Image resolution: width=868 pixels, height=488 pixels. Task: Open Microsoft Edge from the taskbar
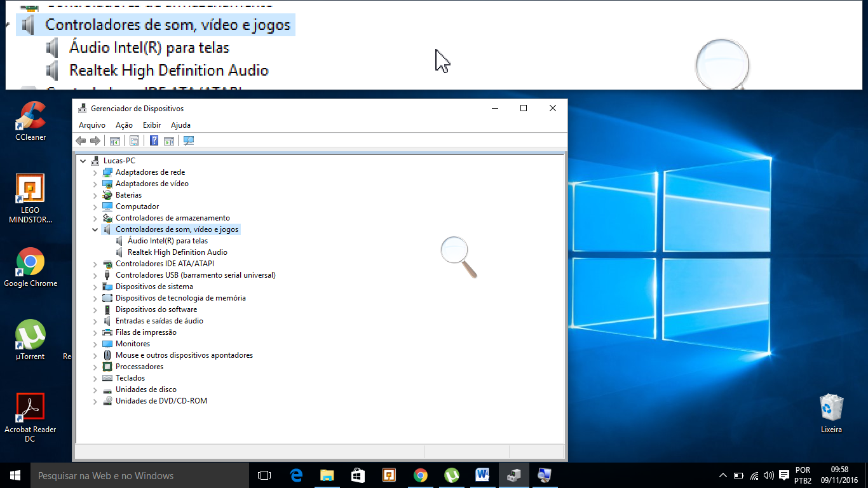pyautogui.click(x=296, y=475)
